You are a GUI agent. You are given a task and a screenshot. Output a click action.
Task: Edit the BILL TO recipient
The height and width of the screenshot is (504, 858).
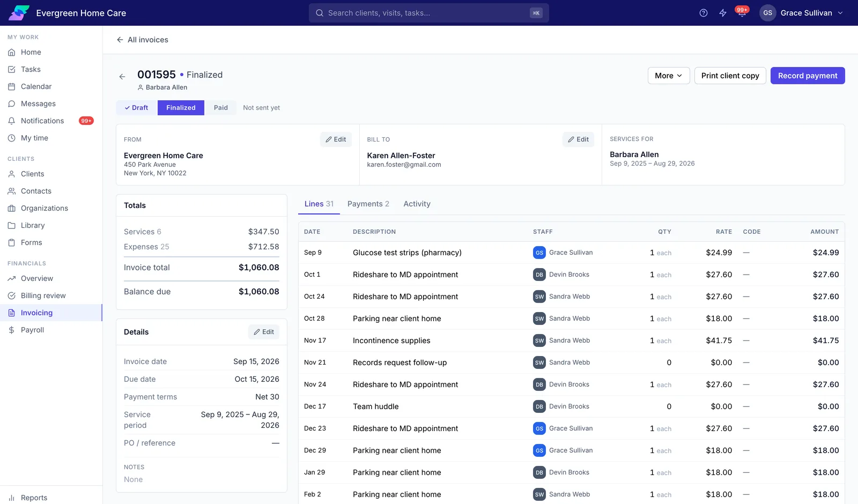(x=578, y=139)
